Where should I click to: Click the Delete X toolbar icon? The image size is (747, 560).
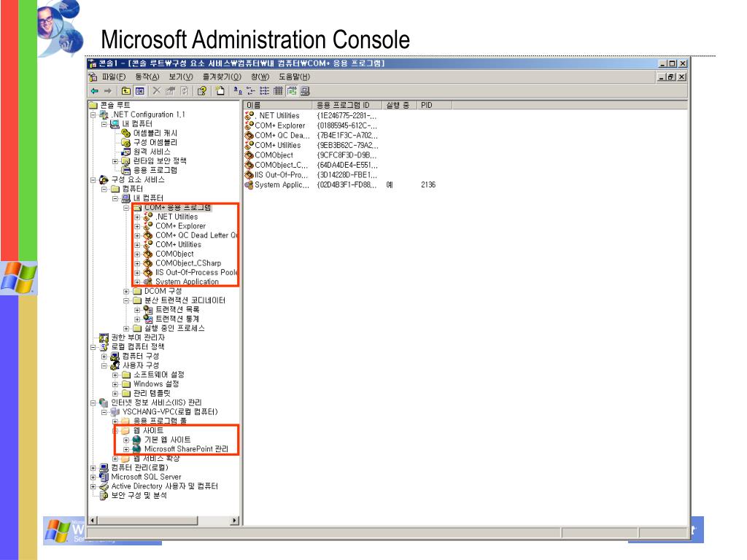[156, 91]
